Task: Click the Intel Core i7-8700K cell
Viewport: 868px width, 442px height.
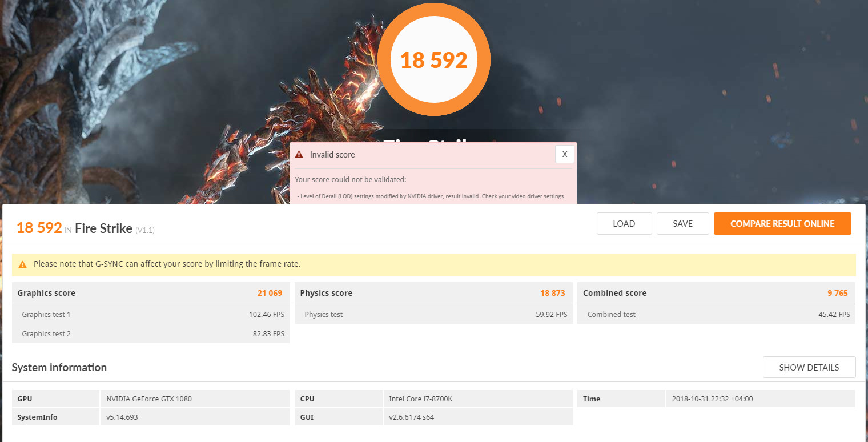Action: tap(477, 399)
